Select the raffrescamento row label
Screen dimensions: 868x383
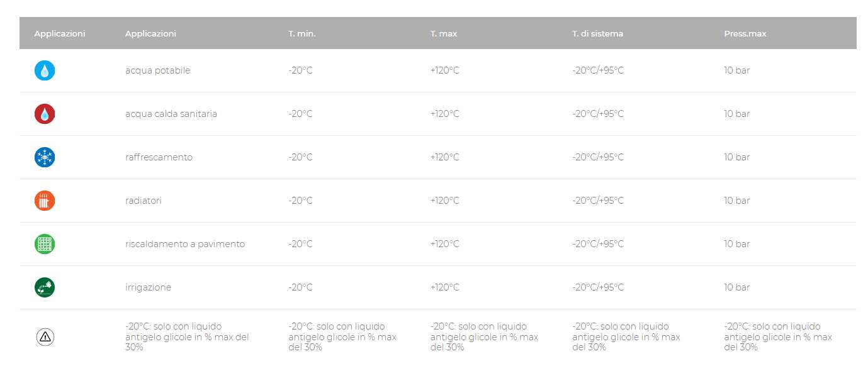click(x=159, y=157)
